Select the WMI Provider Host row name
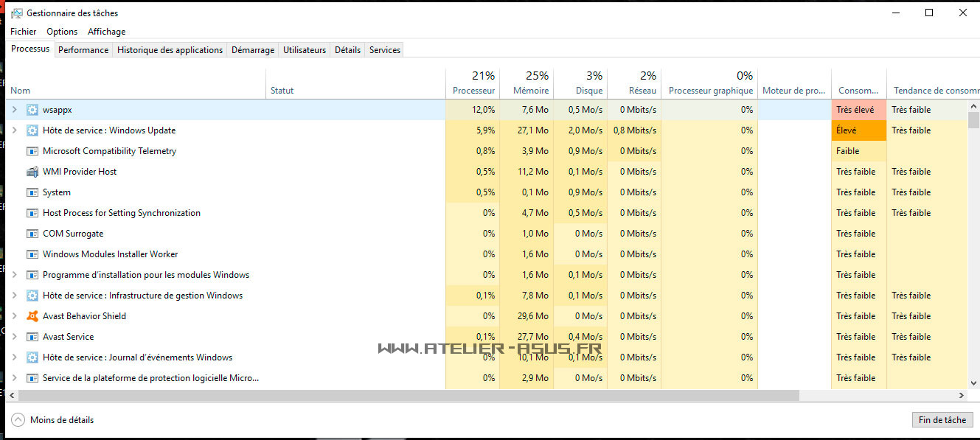Screen dimensions: 980x440 tap(80, 172)
